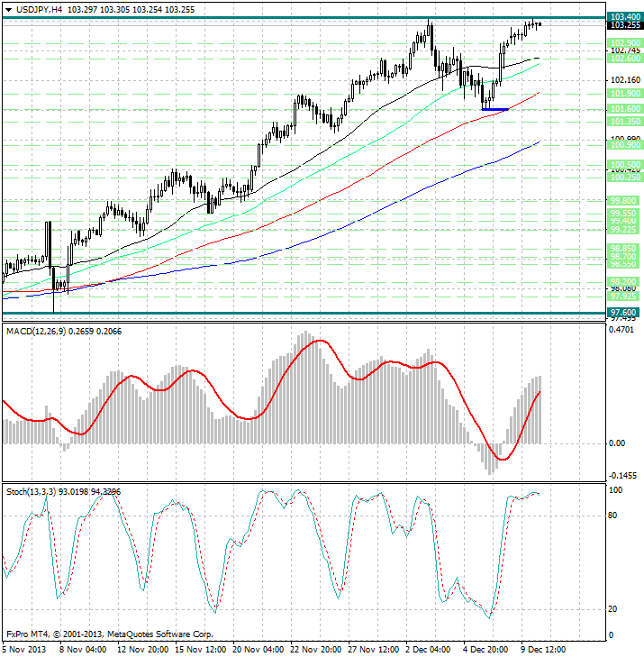Select the 98.850 level label
The height and width of the screenshot is (657, 644).
[x=625, y=249]
